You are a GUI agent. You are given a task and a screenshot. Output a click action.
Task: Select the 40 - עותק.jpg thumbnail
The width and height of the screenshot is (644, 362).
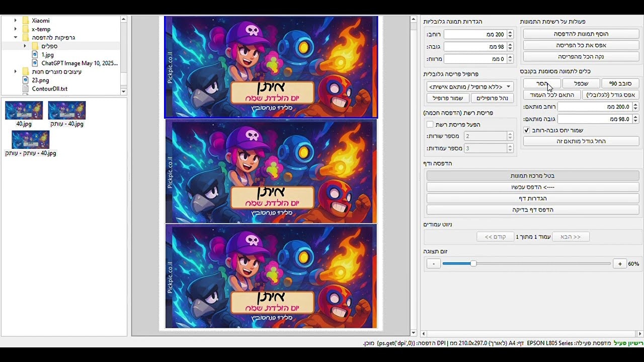pyautogui.click(x=67, y=110)
